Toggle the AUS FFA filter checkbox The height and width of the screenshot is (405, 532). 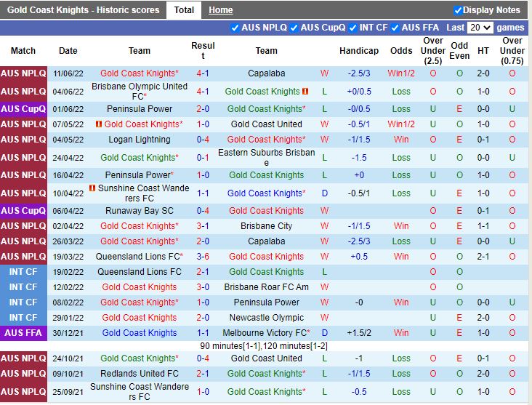[396, 28]
